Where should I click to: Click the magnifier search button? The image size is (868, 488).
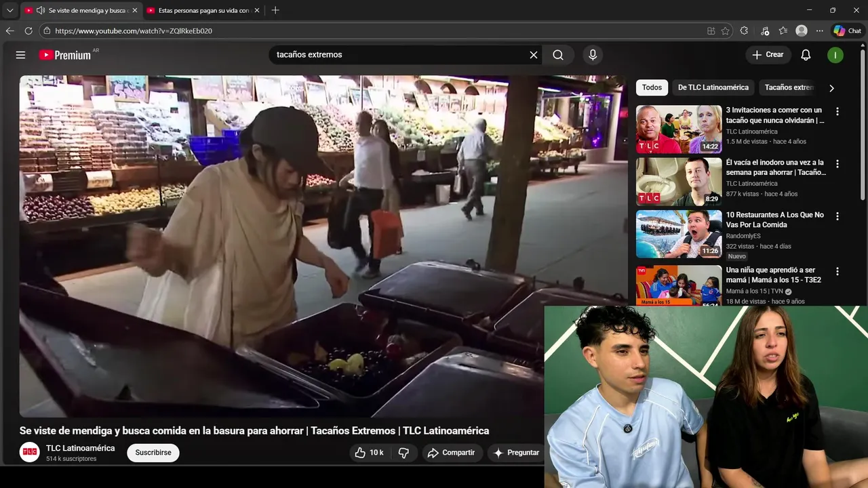click(x=558, y=55)
